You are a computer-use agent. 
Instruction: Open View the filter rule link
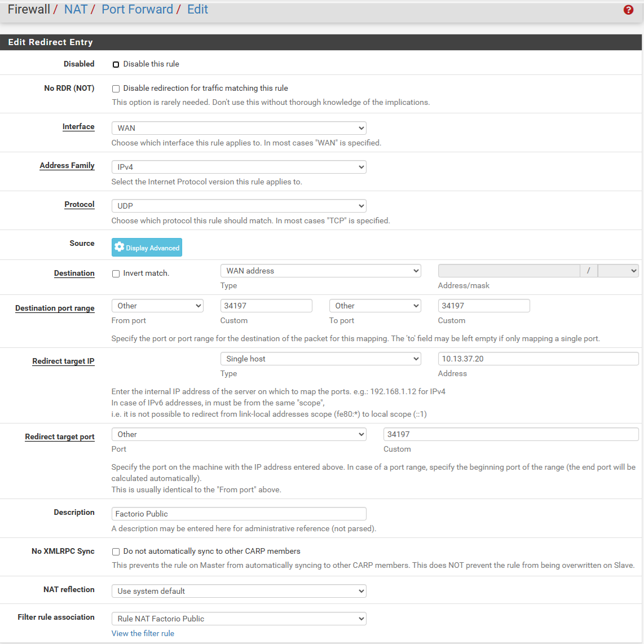tap(143, 633)
